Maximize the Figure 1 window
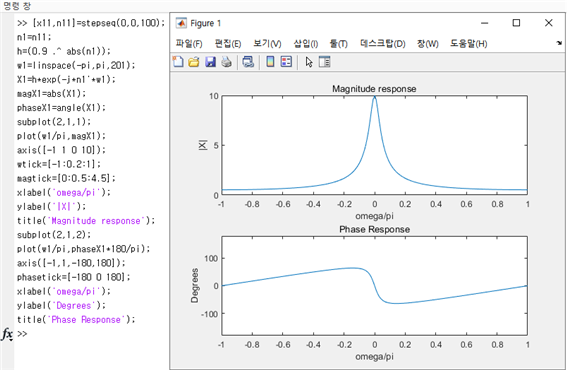This screenshot has width=567, height=370. 516,23
